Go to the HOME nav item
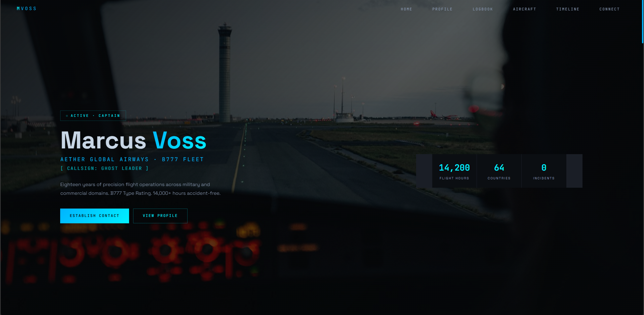The image size is (644, 315). [x=406, y=9]
